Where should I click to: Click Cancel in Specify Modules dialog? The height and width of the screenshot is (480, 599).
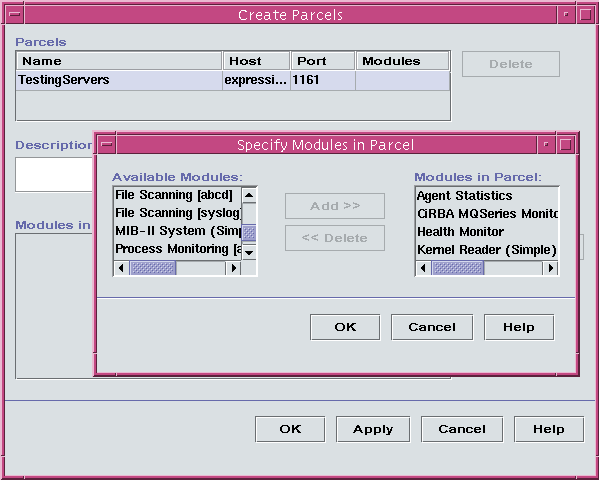coord(432,327)
